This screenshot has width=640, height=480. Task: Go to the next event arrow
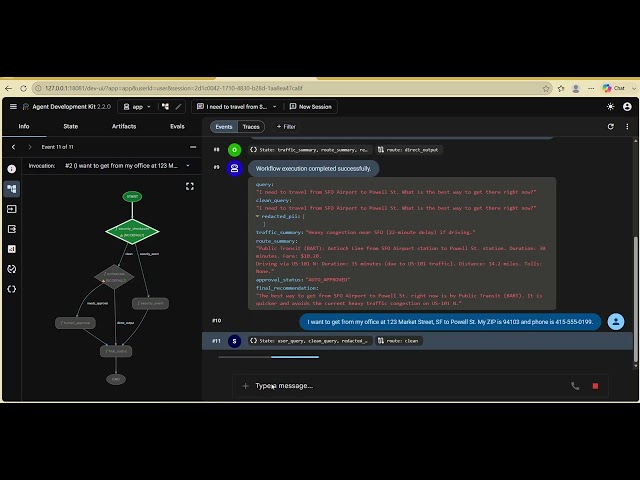point(30,147)
